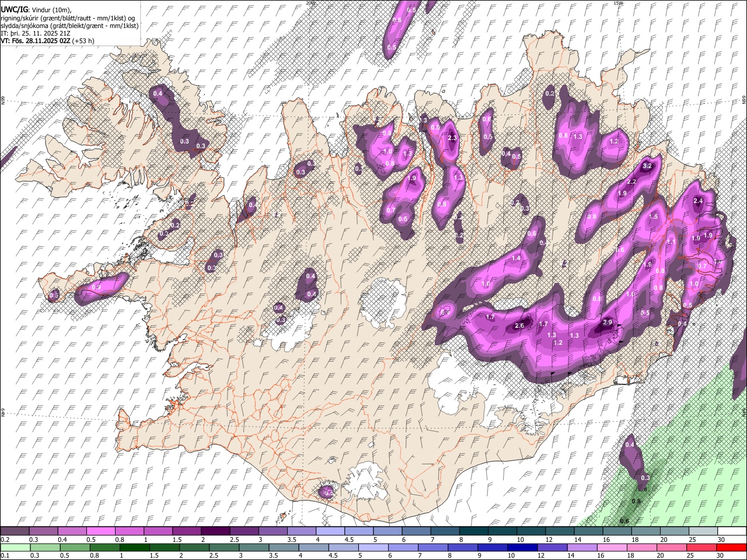Click the 20W longitude label

click(310, 3)
